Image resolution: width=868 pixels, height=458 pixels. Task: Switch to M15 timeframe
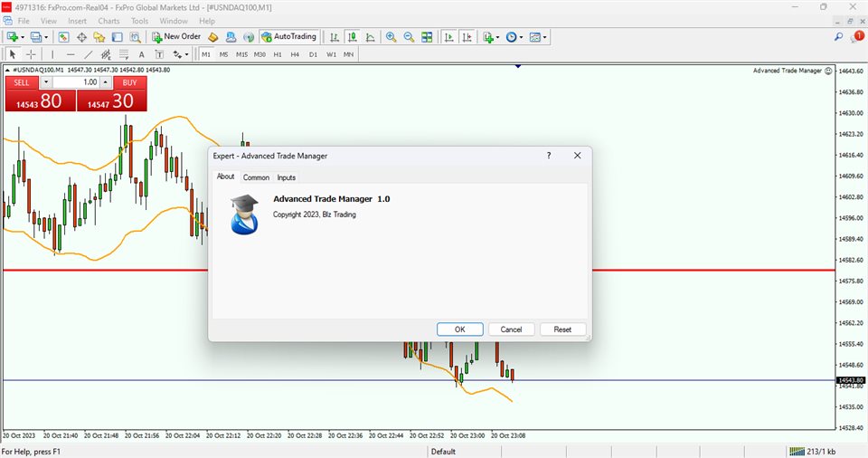(241, 54)
